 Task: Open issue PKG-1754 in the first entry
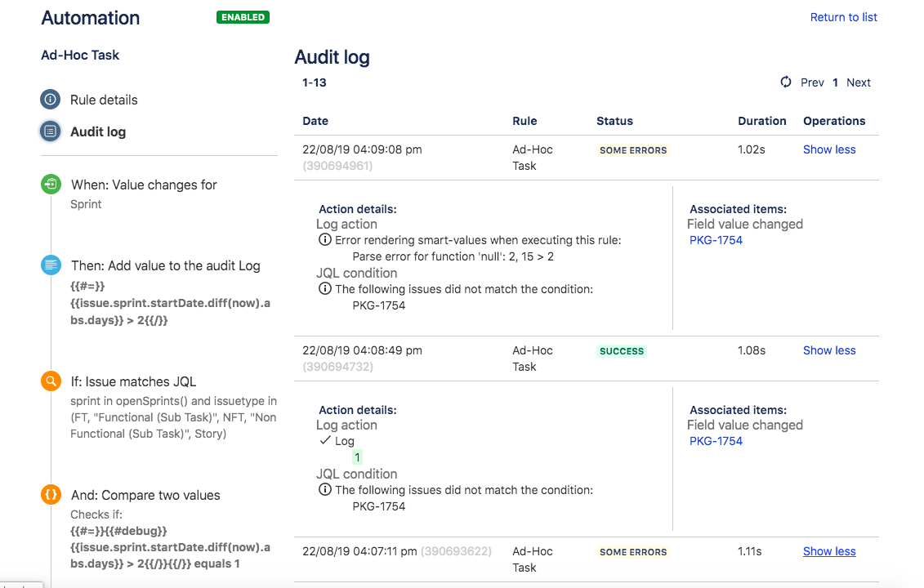tap(716, 239)
